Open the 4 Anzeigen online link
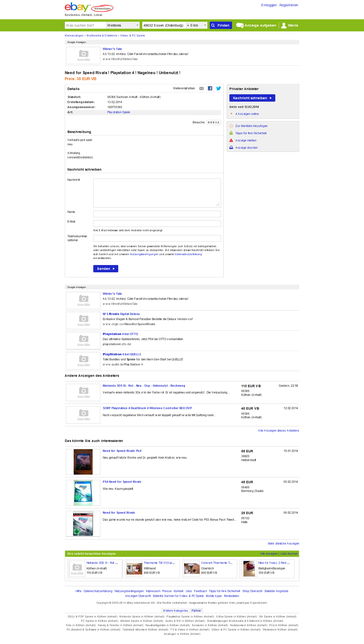Viewport: 364px width, 644px height. pos(247,114)
